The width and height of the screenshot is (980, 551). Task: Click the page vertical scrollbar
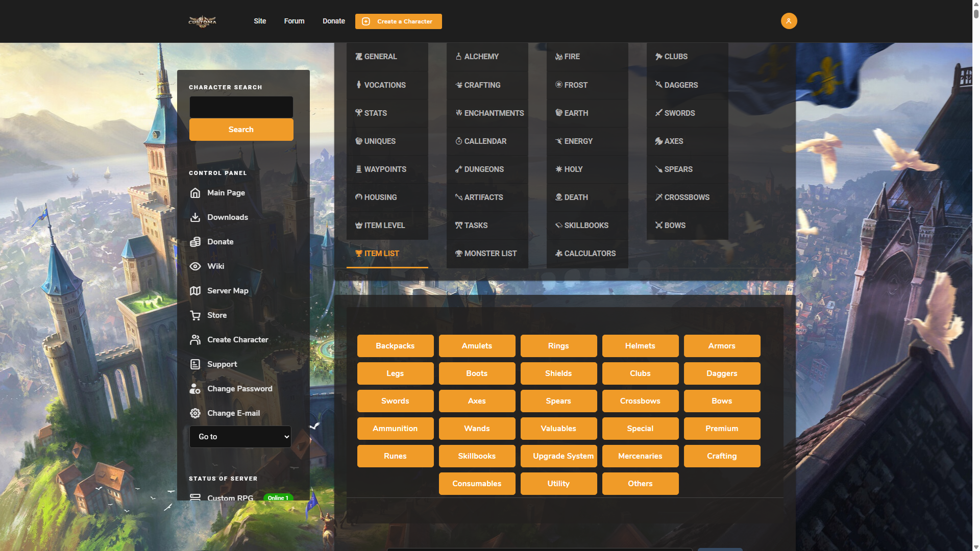pyautogui.click(x=976, y=275)
